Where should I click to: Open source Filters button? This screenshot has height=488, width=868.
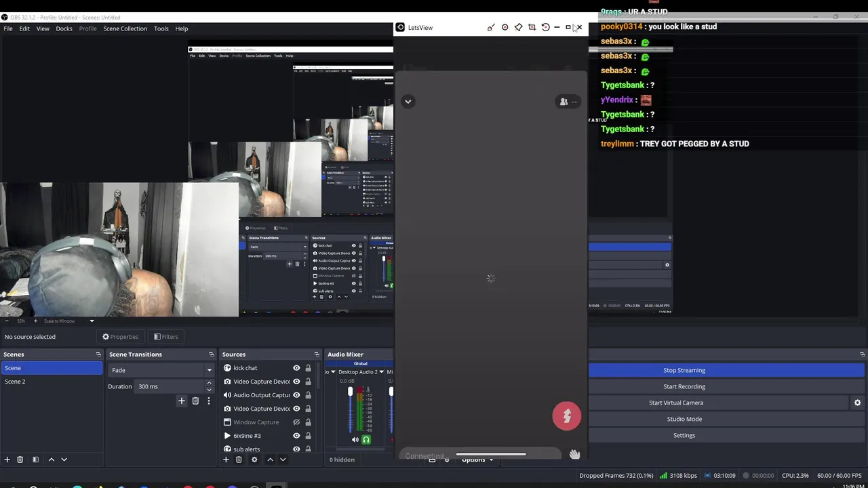pyautogui.click(x=166, y=337)
